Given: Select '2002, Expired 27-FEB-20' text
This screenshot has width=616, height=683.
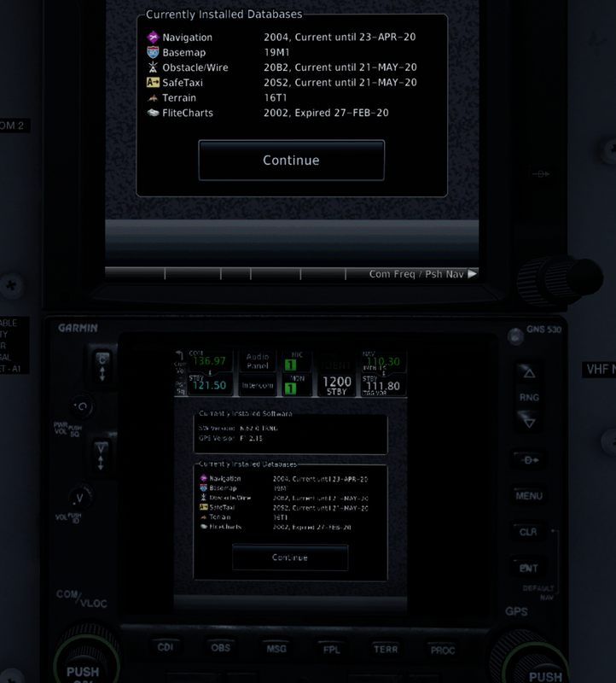Looking at the screenshot, I should (x=326, y=113).
